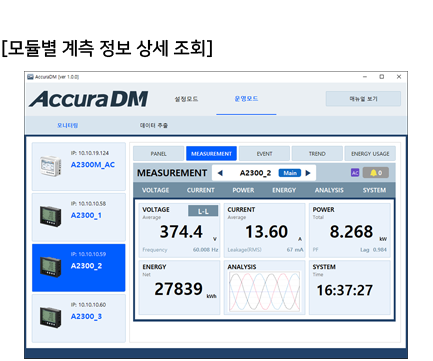The height and width of the screenshot is (361, 433).
Task: Open the SYSTEM time 16:37:27 card
Action: 350,287
